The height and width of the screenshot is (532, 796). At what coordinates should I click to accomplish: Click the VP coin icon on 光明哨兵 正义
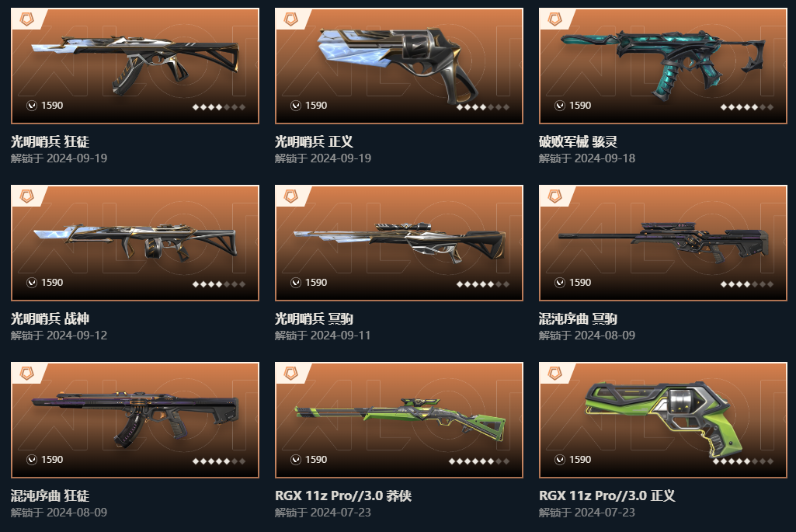(x=296, y=106)
